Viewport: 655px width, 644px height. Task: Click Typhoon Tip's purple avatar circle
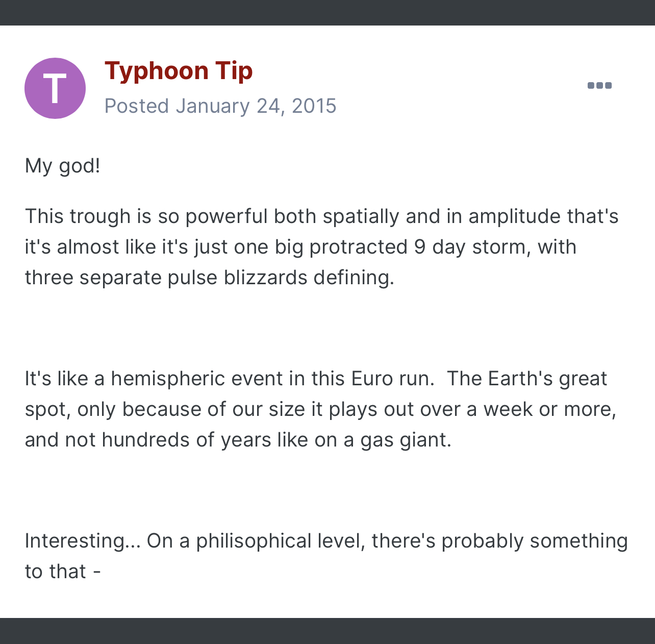tap(55, 88)
